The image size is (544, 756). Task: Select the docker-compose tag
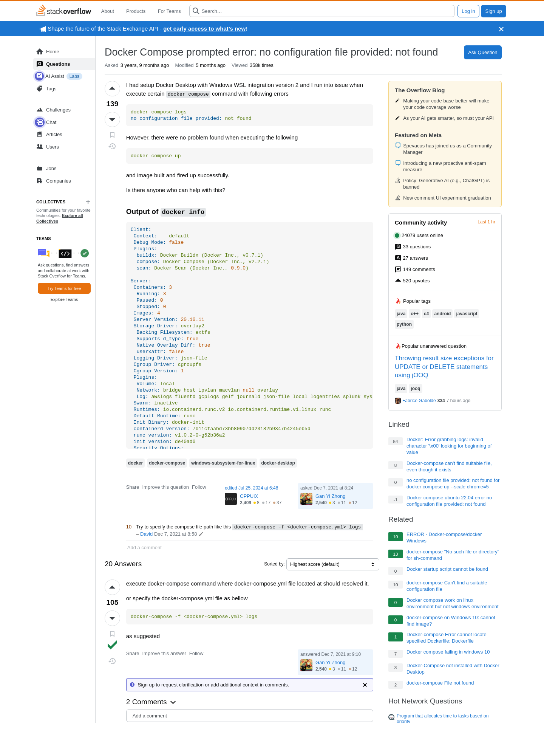[167, 463]
